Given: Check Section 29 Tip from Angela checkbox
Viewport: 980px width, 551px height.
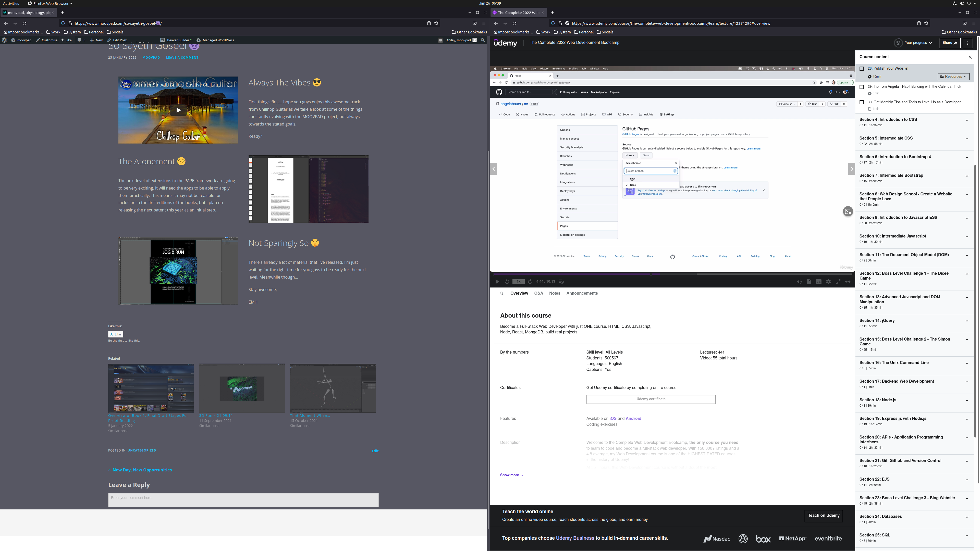Looking at the screenshot, I should pos(862,86).
